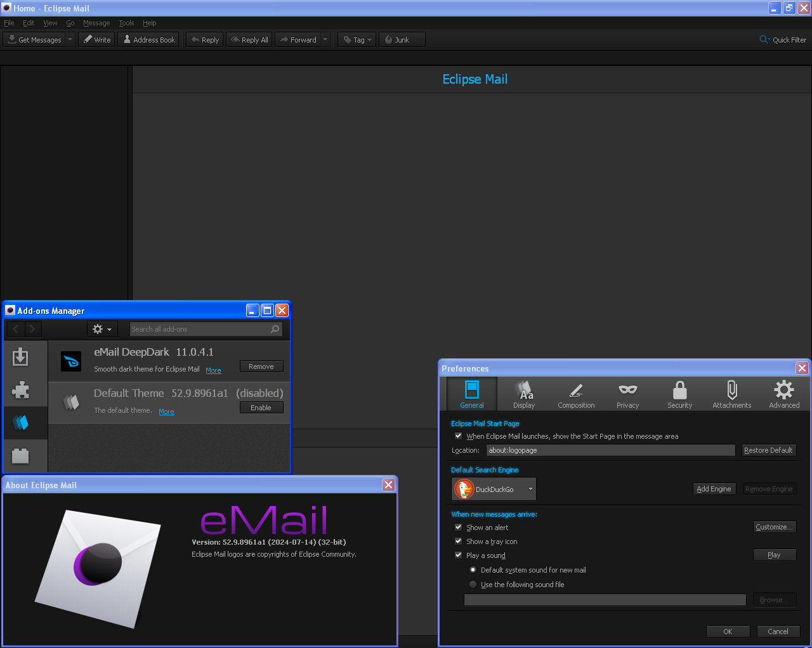Open the File menu
This screenshot has width=812, height=648.
(9, 23)
